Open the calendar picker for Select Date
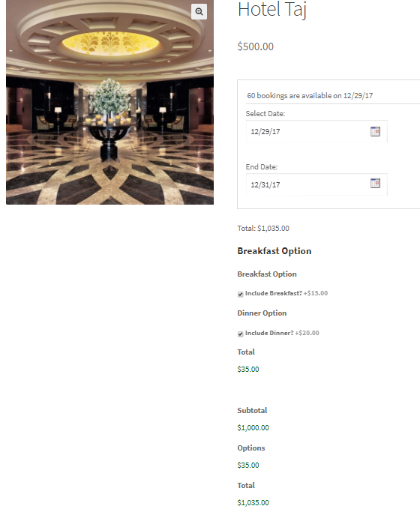 click(x=375, y=131)
